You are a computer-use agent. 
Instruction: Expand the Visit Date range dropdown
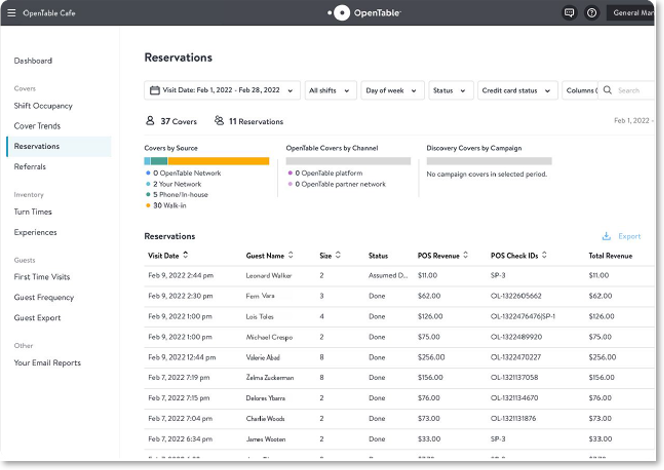(x=222, y=91)
